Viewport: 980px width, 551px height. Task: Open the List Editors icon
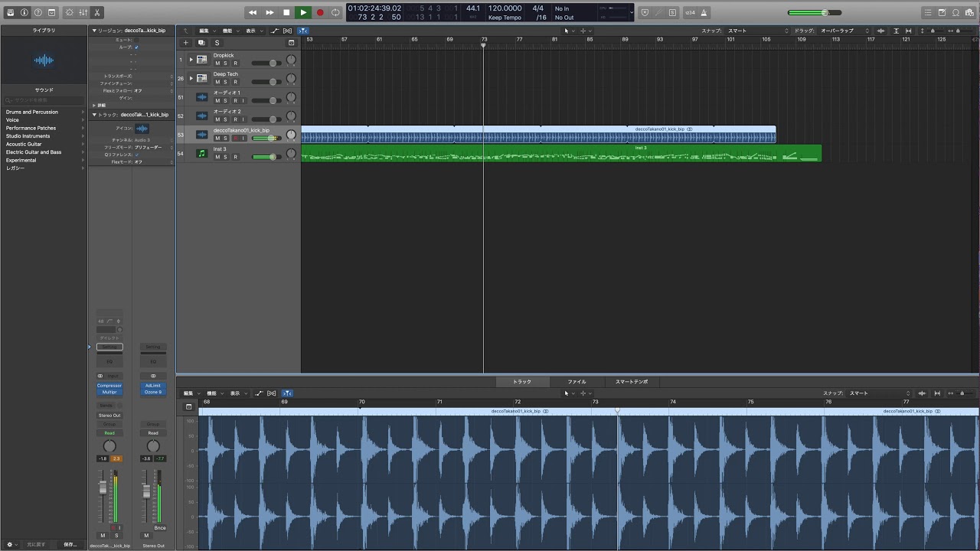(929, 12)
